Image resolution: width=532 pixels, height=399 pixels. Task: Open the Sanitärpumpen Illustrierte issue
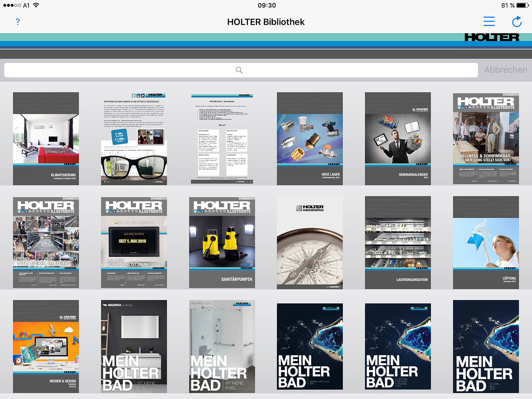pos(222,242)
